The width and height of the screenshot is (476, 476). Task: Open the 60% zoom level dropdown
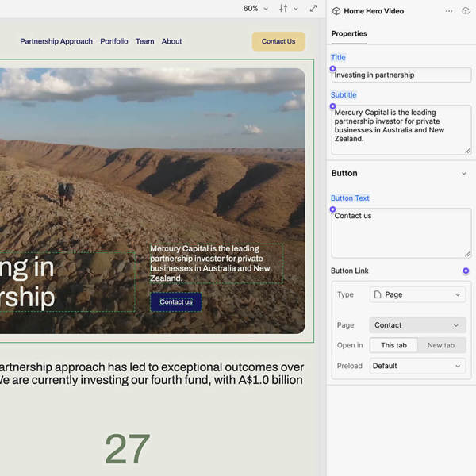pos(255,9)
